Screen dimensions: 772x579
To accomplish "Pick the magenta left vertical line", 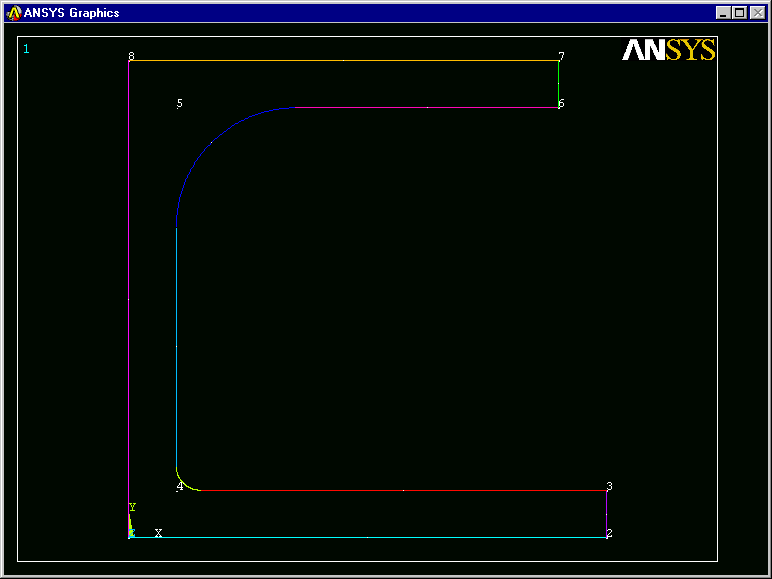I will click(129, 299).
